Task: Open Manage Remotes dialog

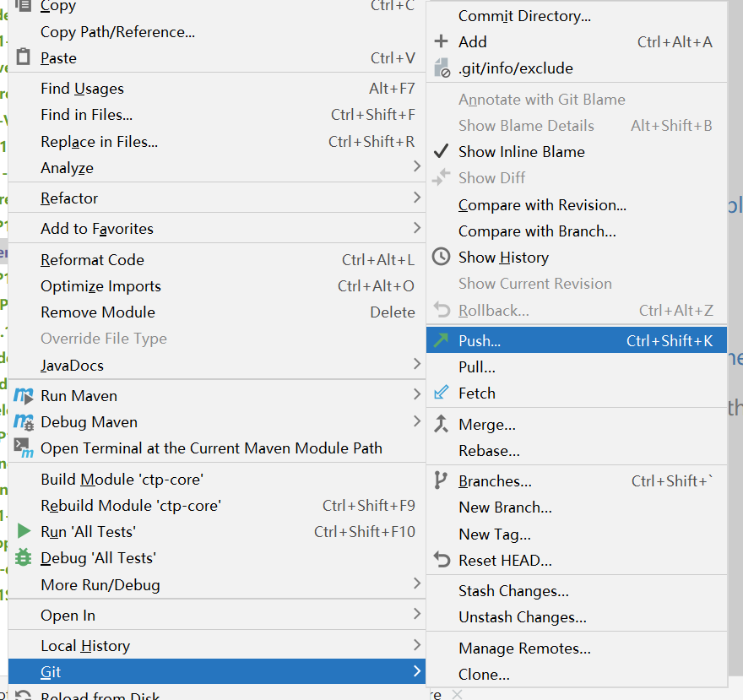Action: click(x=524, y=648)
